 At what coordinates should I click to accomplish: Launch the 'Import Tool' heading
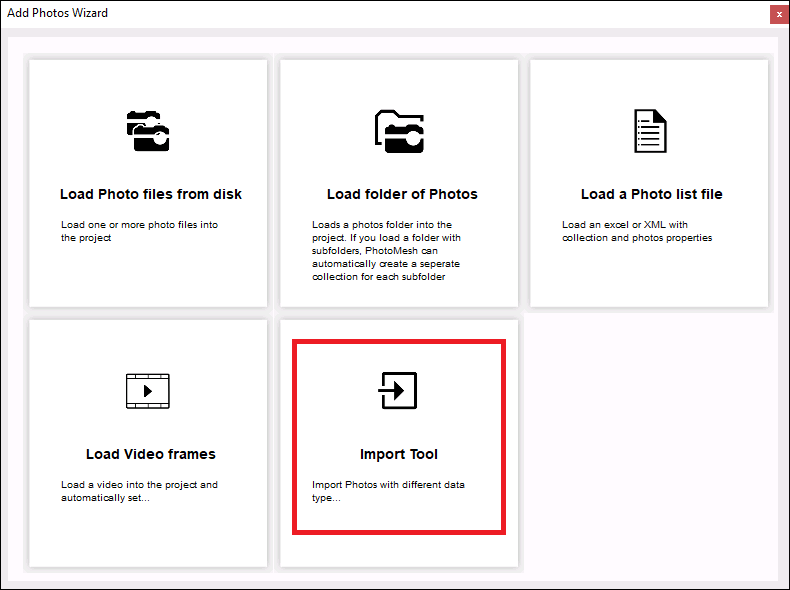point(399,454)
